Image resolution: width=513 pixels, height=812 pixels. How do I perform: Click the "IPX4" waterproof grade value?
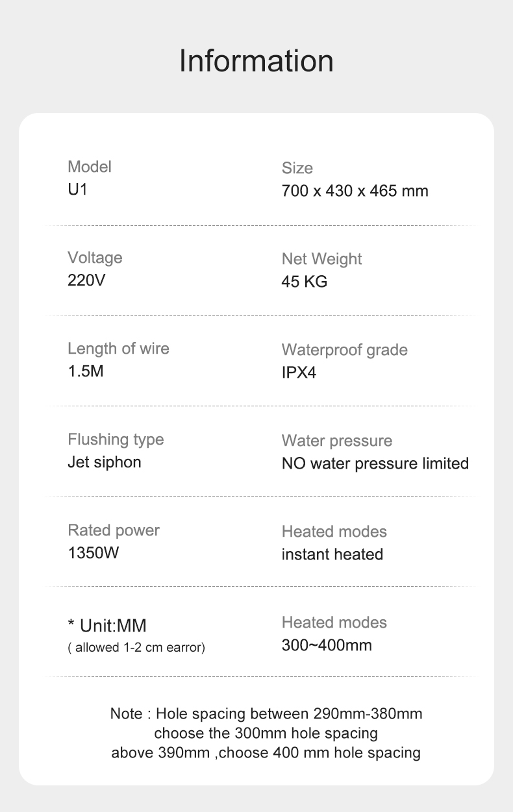click(x=299, y=373)
